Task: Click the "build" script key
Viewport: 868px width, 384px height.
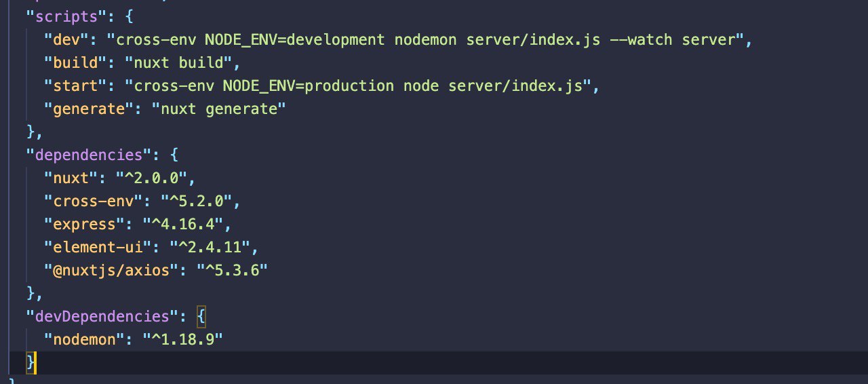Action: coord(75,63)
